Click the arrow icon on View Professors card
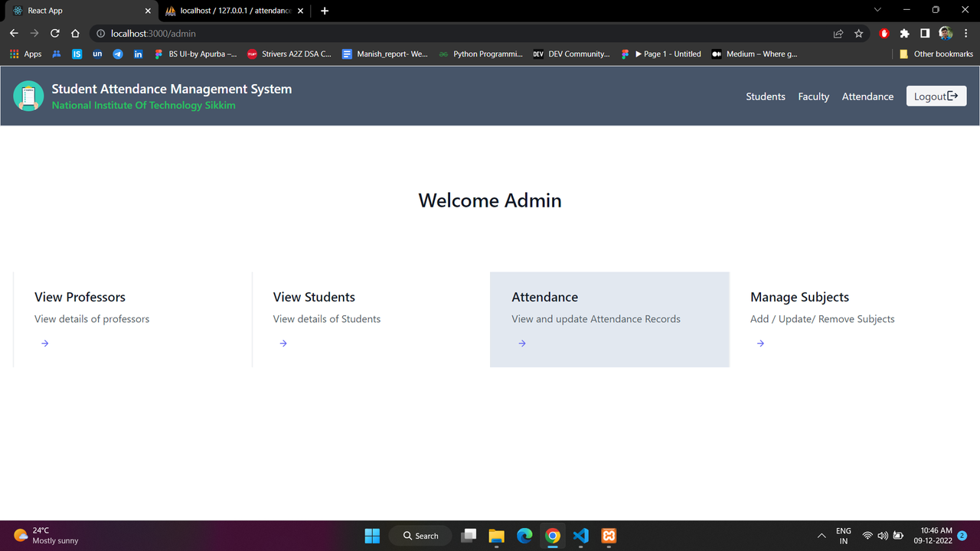Viewport: 980px width, 551px height. point(44,343)
